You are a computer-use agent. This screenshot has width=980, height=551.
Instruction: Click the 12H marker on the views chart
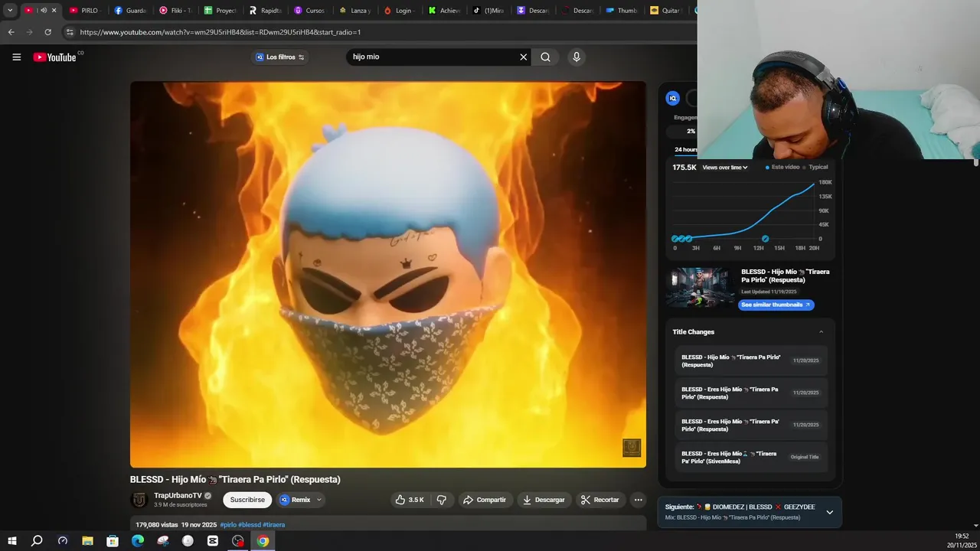[765, 239]
